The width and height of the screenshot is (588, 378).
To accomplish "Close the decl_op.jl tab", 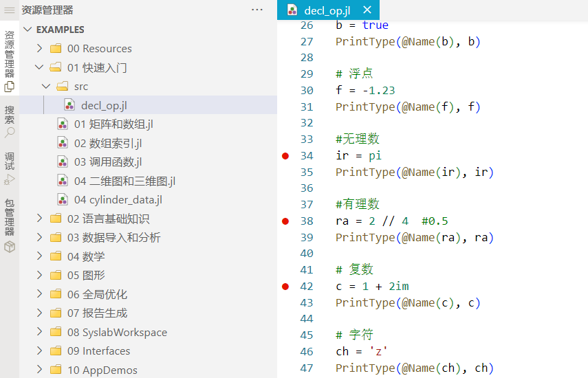I will [x=367, y=10].
